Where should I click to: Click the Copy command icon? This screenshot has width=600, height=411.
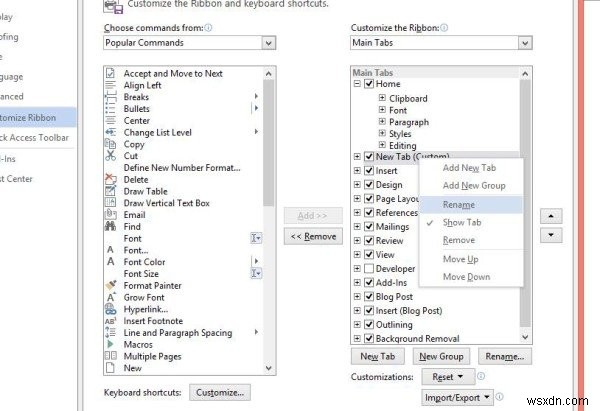tap(112, 144)
